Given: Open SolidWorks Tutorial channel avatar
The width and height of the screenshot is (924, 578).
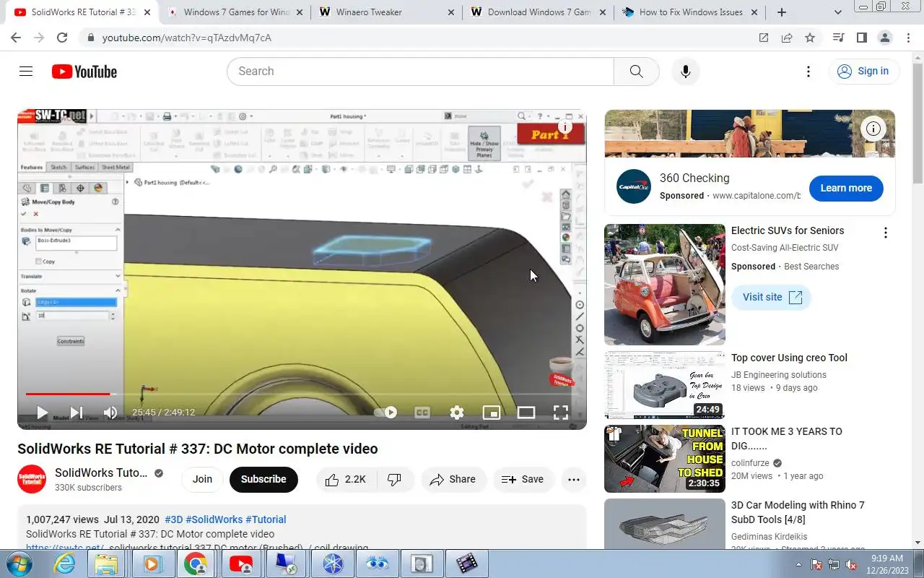Looking at the screenshot, I should coord(32,479).
